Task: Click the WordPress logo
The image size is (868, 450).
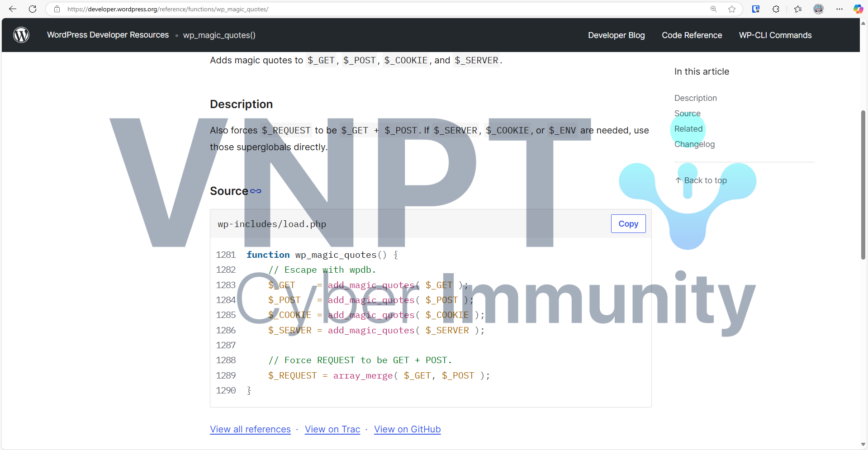Action: tap(21, 35)
